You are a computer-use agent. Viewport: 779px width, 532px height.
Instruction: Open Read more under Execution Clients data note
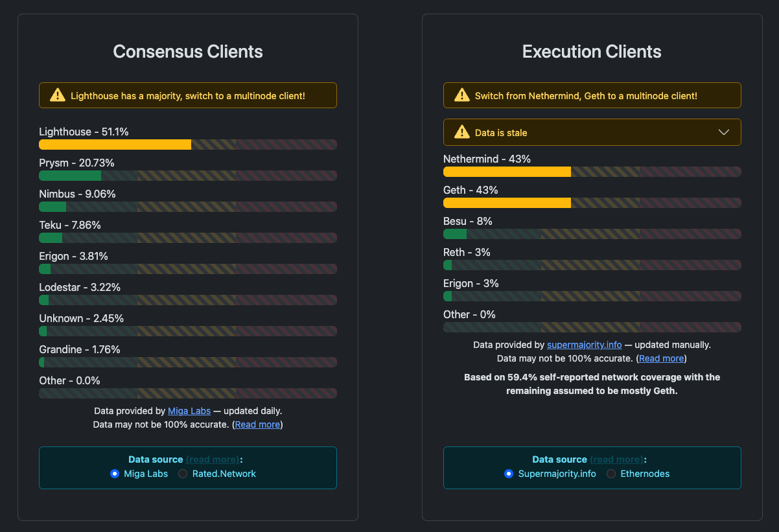tap(662, 358)
